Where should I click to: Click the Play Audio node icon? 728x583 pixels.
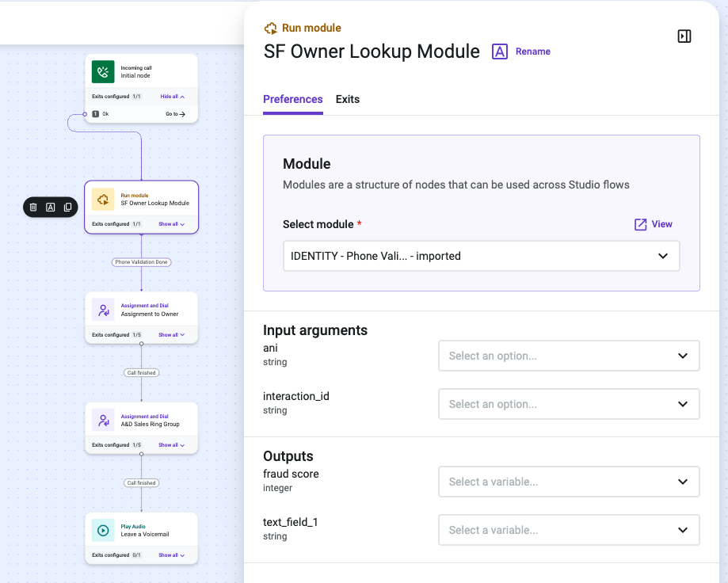(103, 530)
